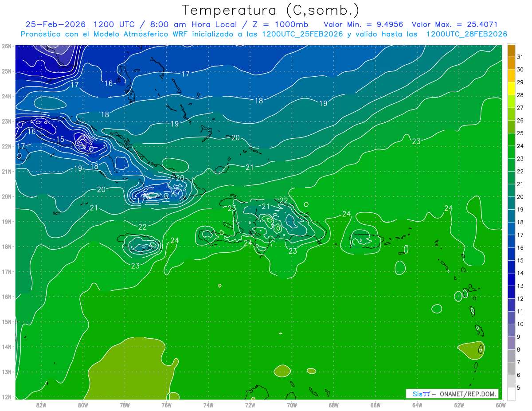
Task: Click the "31" value on the color legend
Action: (x=520, y=57)
